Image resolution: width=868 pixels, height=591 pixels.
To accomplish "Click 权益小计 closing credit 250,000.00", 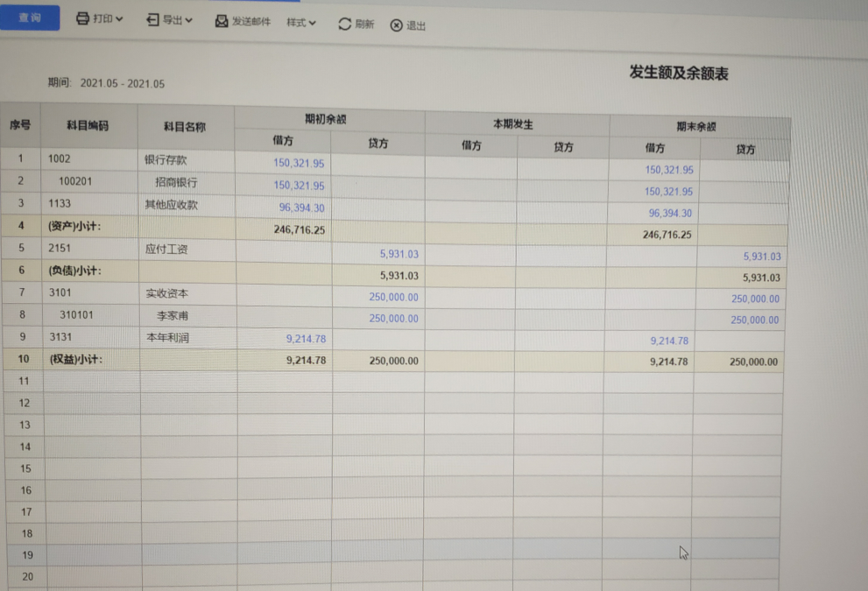I will coord(753,362).
